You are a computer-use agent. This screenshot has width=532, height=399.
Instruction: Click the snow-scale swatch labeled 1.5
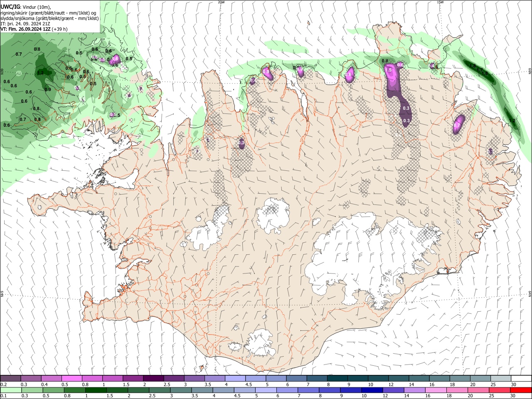(x=133, y=378)
